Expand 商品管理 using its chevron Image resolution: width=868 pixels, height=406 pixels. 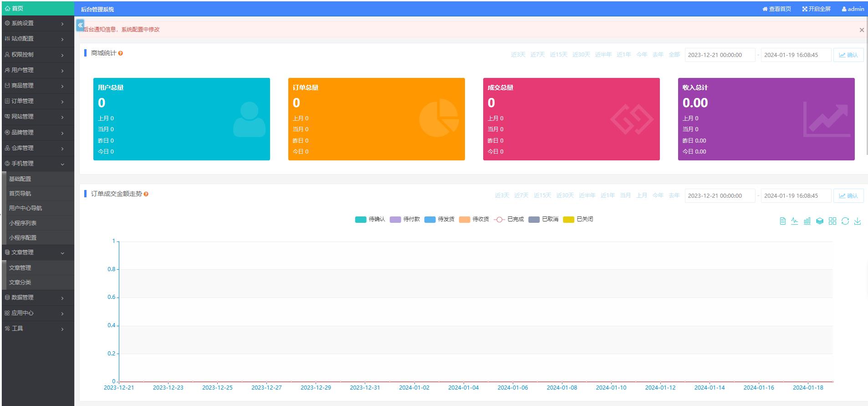(x=62, y=86)
